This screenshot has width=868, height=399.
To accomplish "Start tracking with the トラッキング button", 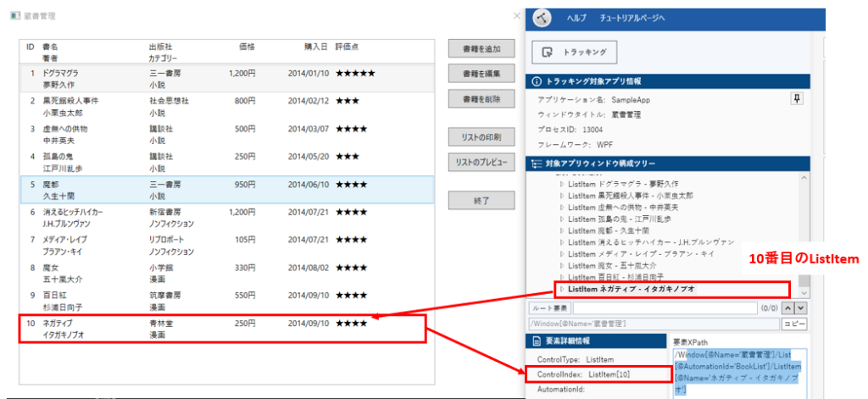I will click(574, 53).
